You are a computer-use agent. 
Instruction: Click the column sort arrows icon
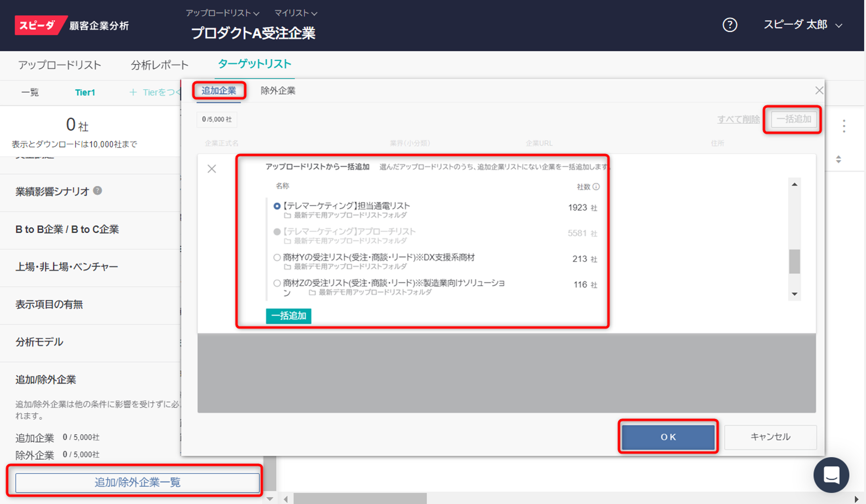tap(839, 159)
